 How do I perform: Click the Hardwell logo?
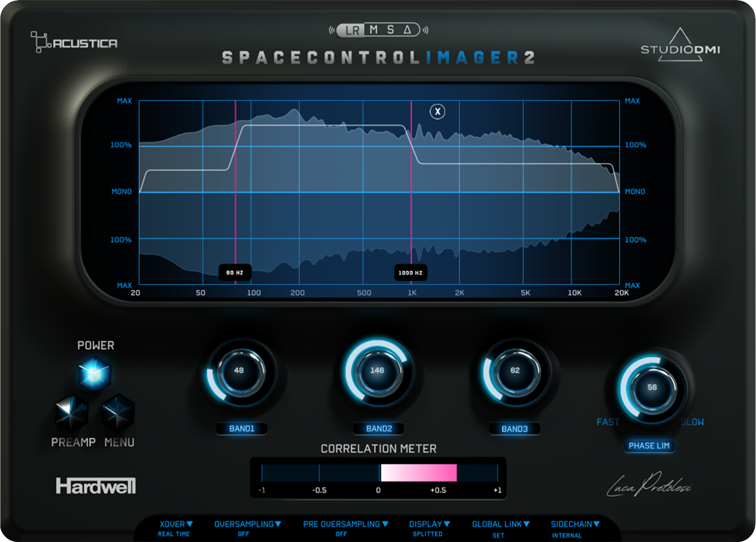pyautogui.click(x=96, y=486)
